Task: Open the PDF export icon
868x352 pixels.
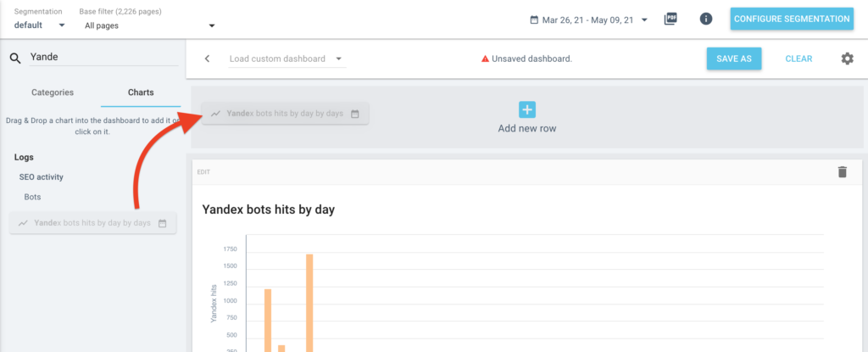Action: [x=670, y=19]
